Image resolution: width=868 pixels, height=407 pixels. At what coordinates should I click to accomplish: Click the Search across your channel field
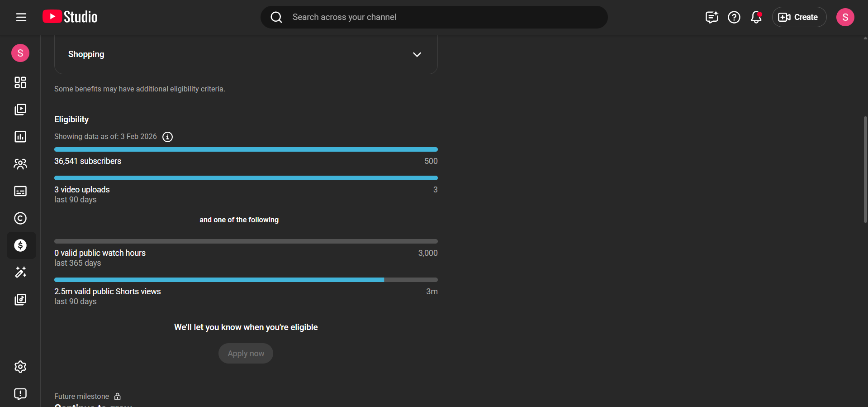click(x=434, y=17)
